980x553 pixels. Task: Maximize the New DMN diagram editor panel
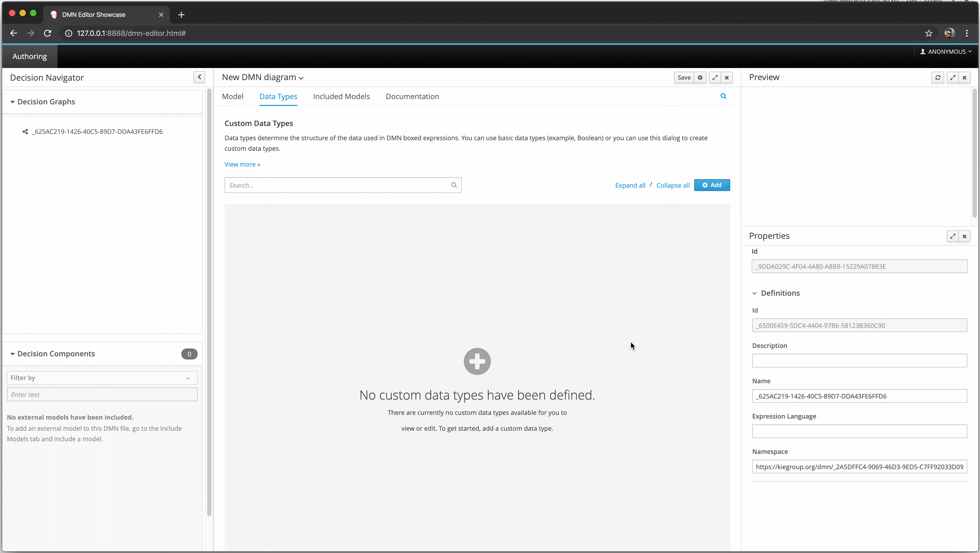tap(715, 77)
